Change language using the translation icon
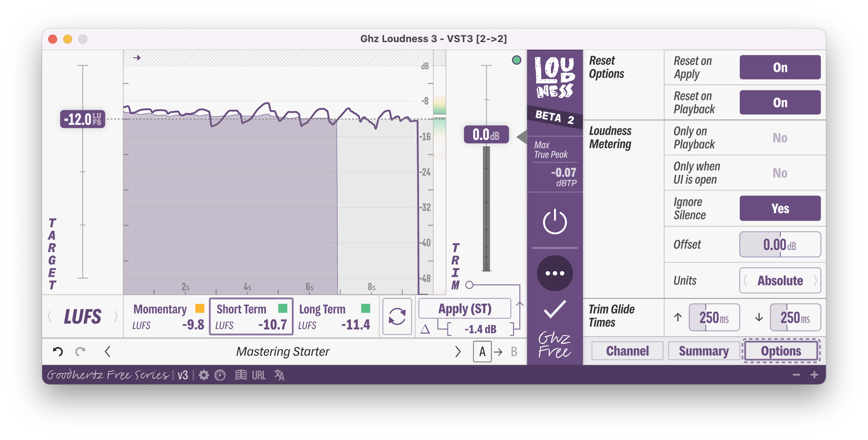Viewport: 868px width, 440px height. (x=279, y=375)
